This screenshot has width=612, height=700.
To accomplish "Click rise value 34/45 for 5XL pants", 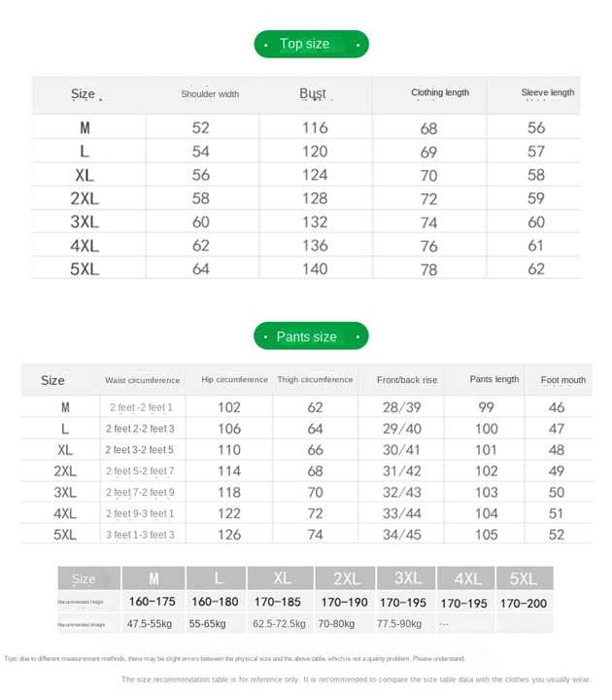I will tap(402, 535).
